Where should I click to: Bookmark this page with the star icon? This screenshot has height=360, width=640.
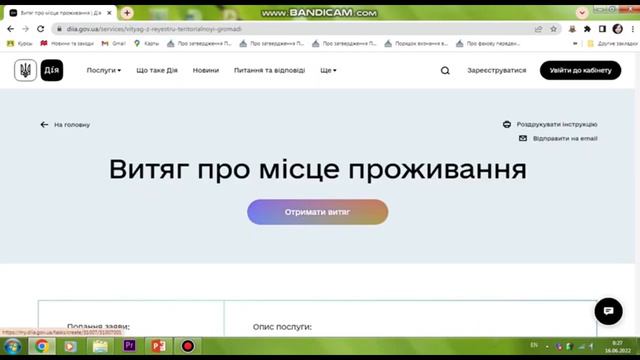pyautogui.click(x=553, y=29)
